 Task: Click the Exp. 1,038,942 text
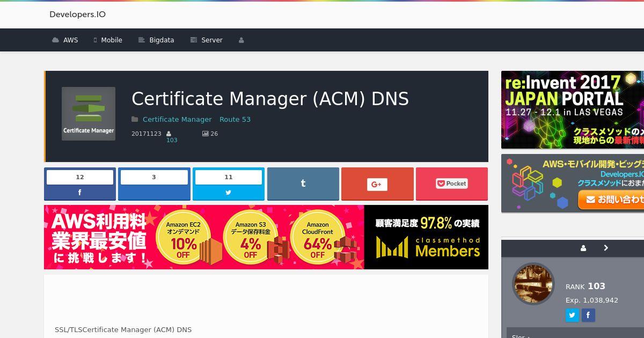pyautogui.click(x=592, y=300)
